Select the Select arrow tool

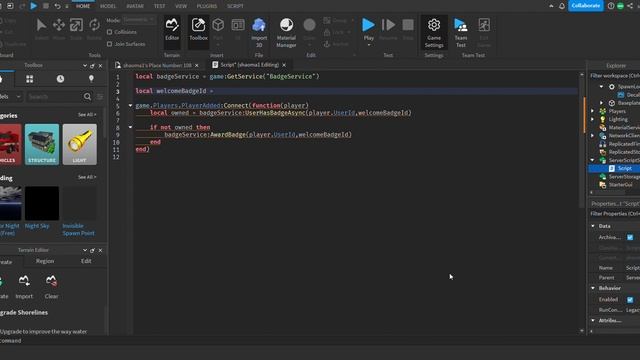pyautogui.click(x=41, y=29)
